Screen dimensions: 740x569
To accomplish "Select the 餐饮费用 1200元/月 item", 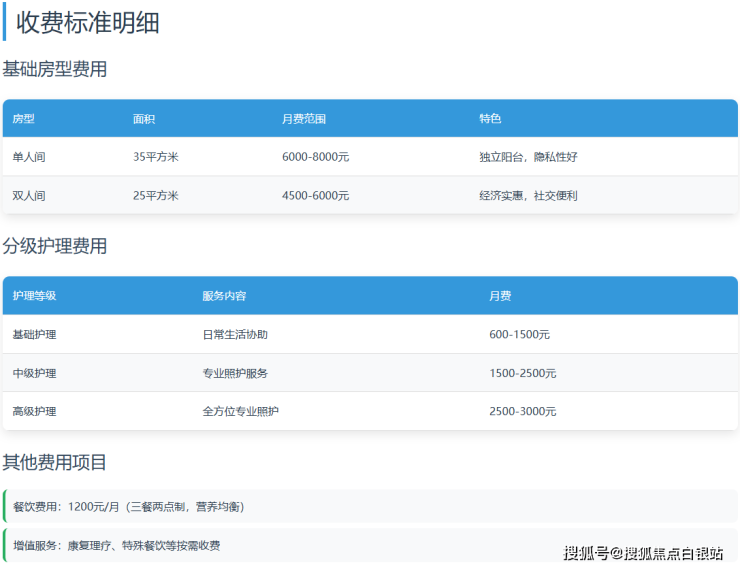I will [x=128, y=506].
